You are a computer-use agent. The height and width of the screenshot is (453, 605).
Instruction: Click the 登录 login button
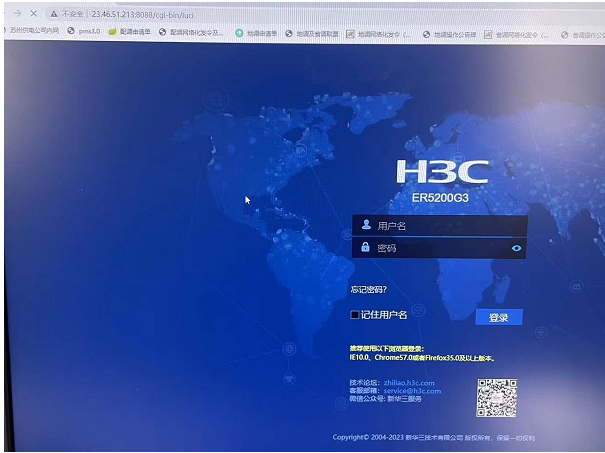pos(499,317)
